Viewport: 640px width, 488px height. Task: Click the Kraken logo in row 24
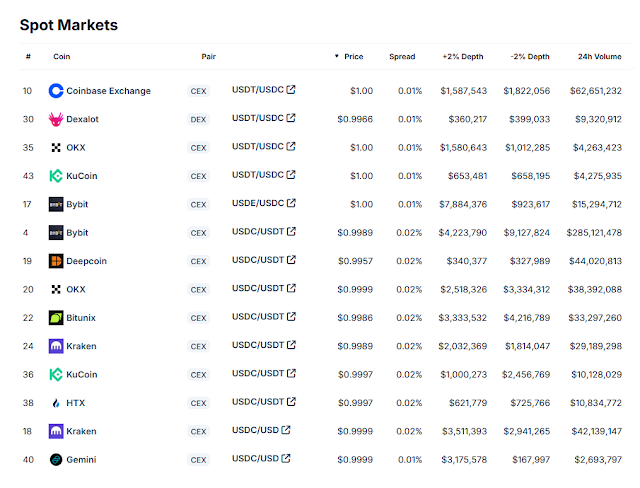point(56,346)
